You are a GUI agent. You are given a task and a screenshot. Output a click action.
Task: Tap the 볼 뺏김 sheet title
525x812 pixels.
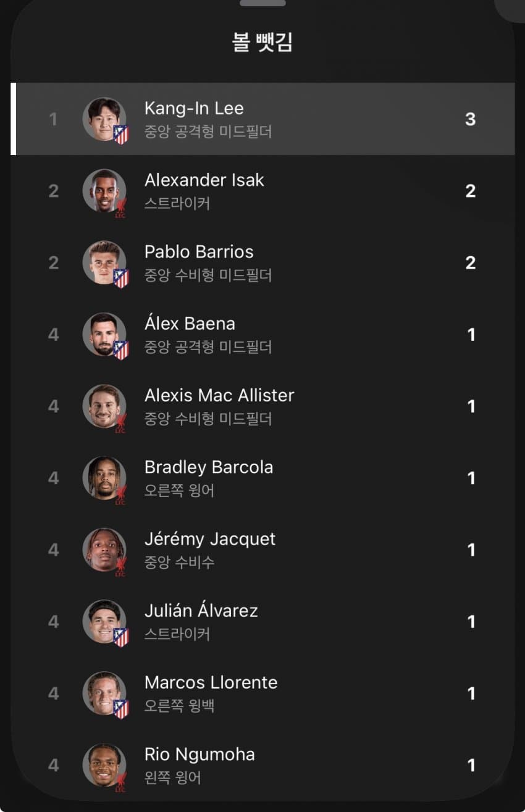(x=262, y=43)
